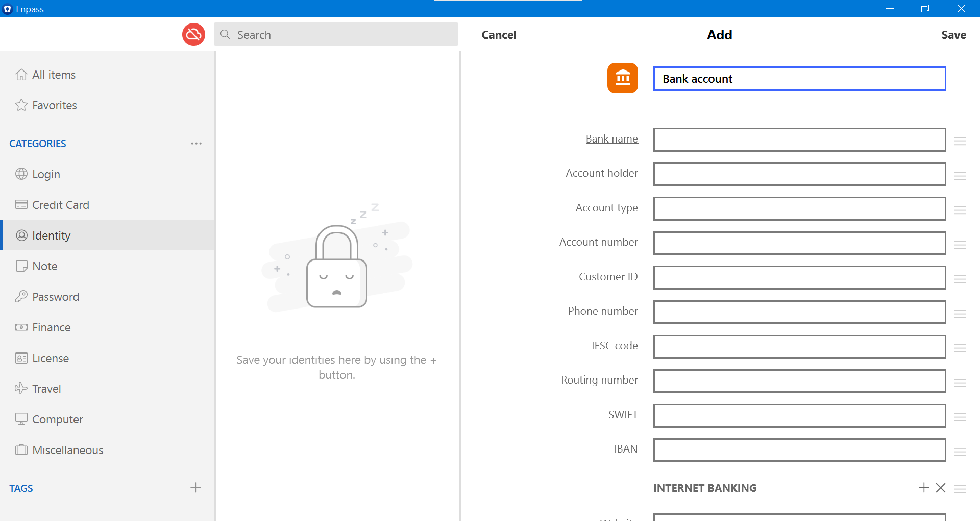Open the Computer category
Screen dimensions: 980x521
(57, 419)
